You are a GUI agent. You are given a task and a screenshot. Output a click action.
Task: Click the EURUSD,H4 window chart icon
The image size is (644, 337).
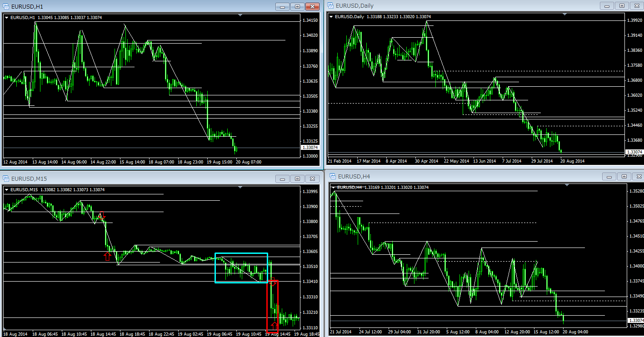click(333, 176)
